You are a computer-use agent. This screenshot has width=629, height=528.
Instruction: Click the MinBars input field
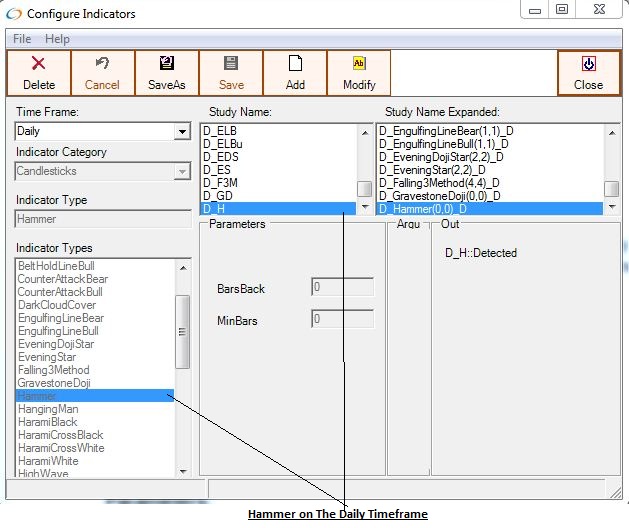[342, 320]
